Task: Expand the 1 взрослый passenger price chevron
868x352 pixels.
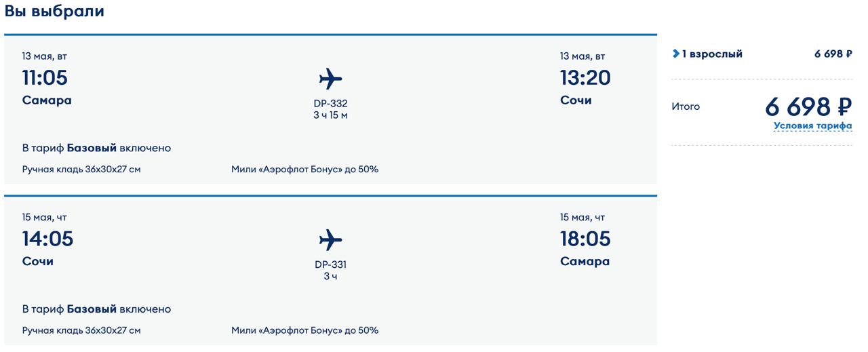Action: [675, 54]
